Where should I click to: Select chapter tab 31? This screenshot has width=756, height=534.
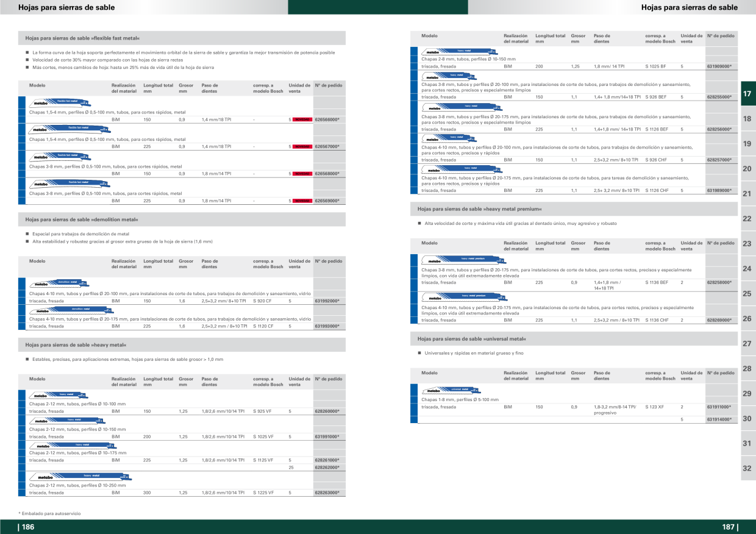coord(748,444)
